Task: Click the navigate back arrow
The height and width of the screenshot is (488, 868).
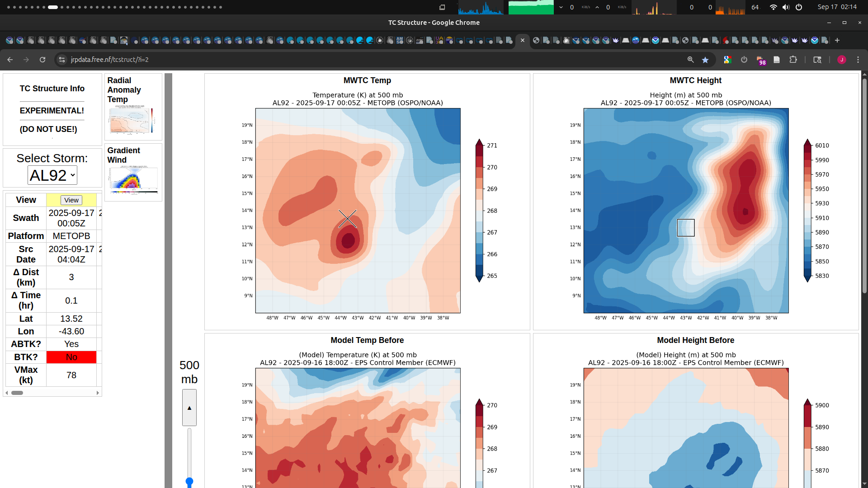Action: 10,60
